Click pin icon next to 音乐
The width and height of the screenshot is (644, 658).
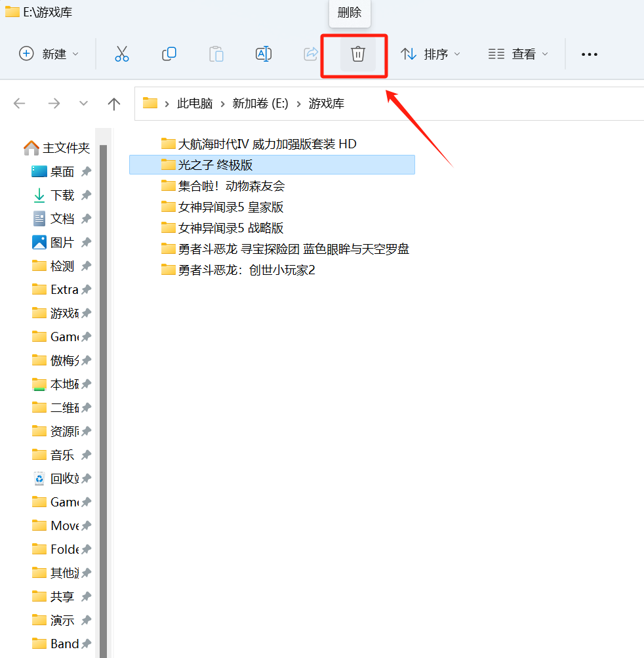pyautogui.click(x=87, y=455)
